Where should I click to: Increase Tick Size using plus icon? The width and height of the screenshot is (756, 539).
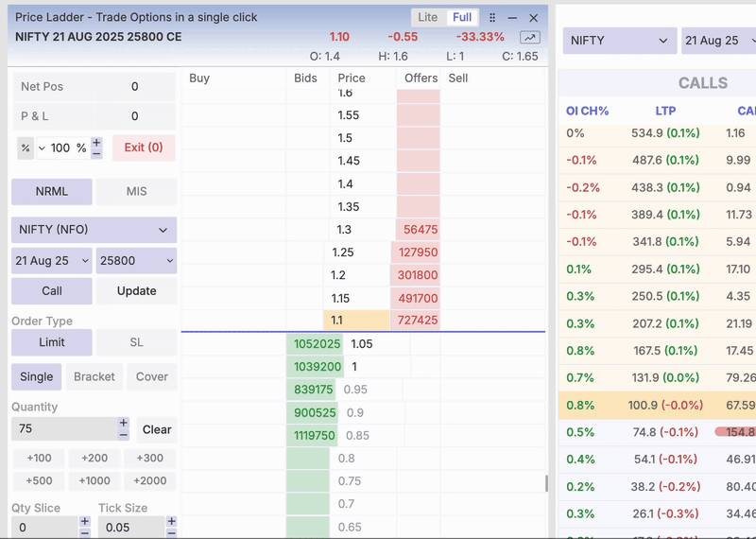pos(171,521)
